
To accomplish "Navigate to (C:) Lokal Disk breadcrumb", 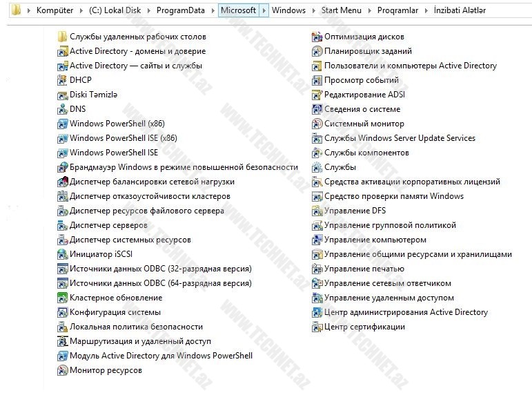I will pyautogui.click(x=115, y=10).
